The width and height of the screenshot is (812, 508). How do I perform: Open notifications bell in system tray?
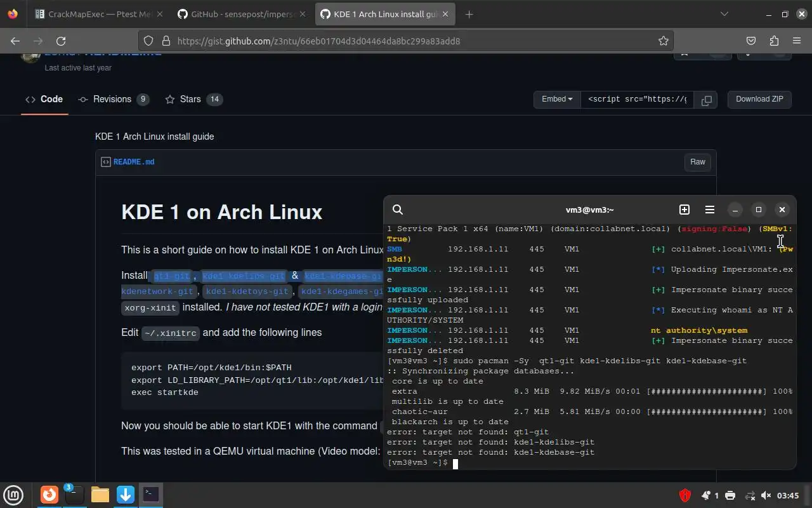(x=706, y=495)
